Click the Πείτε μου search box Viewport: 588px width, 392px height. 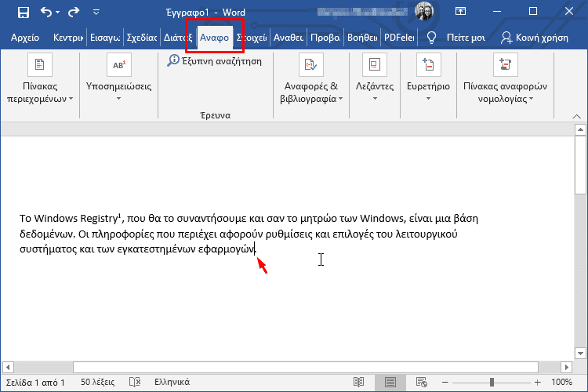click(x=466, y=38)
